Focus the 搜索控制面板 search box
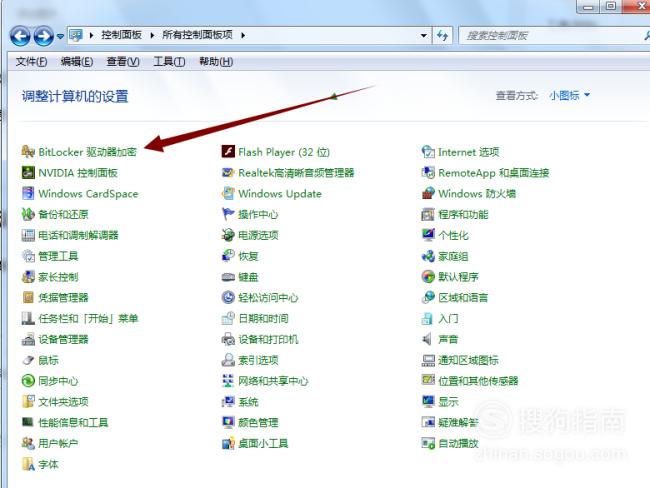Viewport: 650px width, 488px height. click(x=553, y=36)
